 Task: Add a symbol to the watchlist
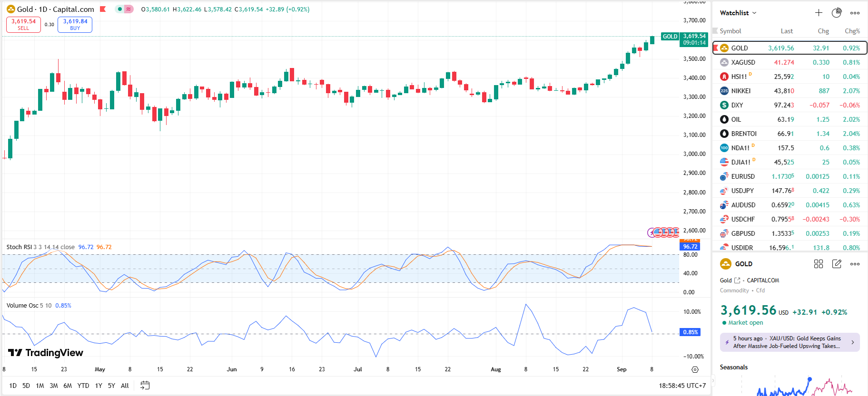tap(819, 13)
